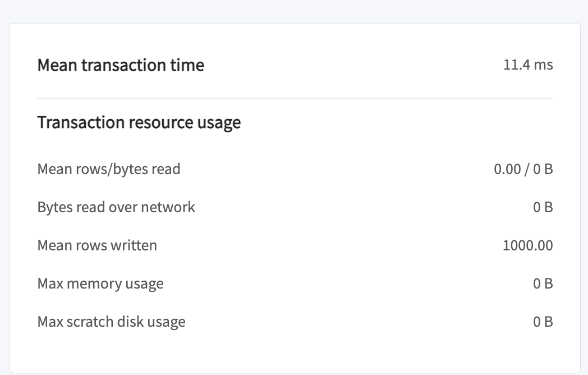Click the Mean transaction time heading
Image resolution: width=588 pixels, height=375 pixels.
coord(121,65)
